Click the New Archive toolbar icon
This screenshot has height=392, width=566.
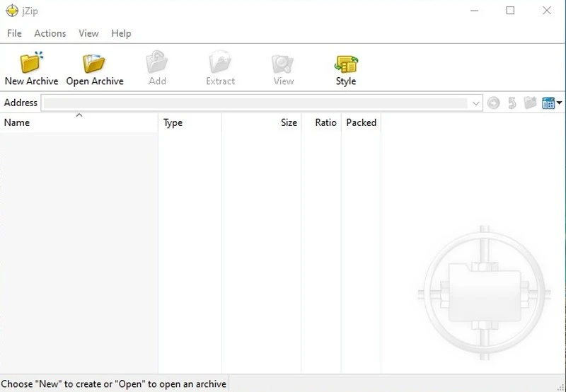tap(31, 64)
